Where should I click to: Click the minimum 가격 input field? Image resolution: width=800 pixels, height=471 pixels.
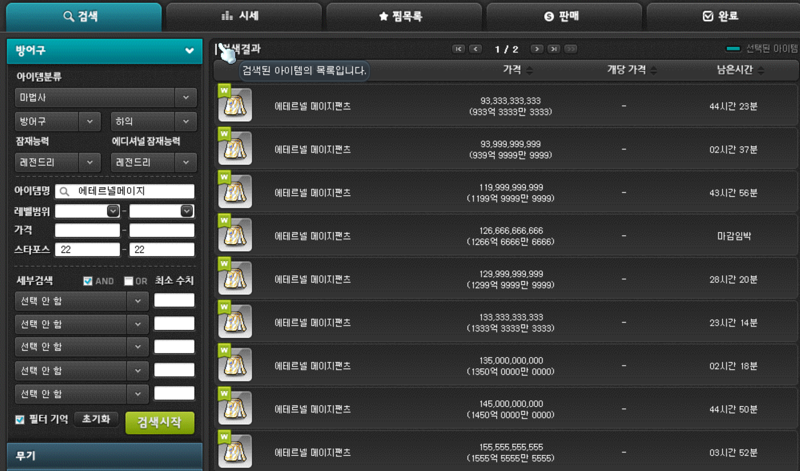click(x=87, y=230)
